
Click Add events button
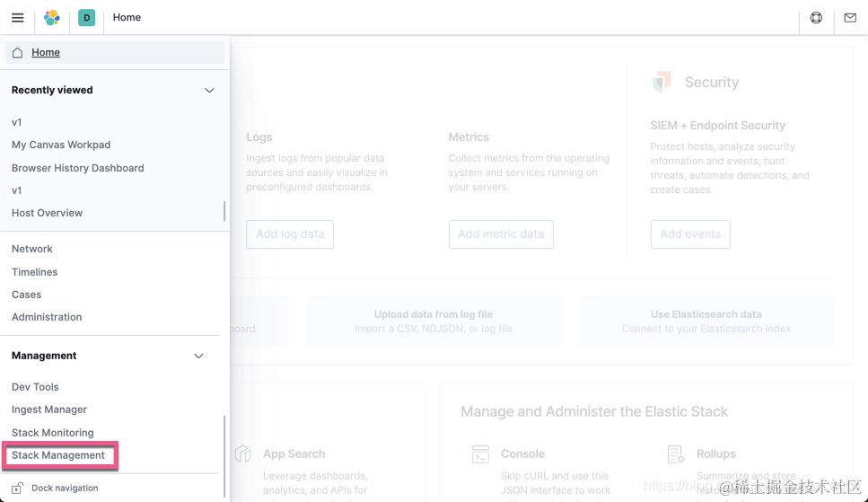pos(690,234)
